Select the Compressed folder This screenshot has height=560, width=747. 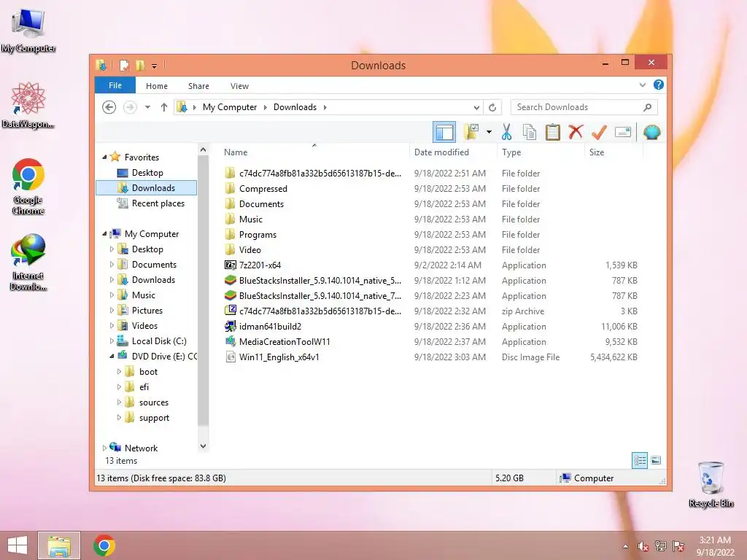pyautogui.click(x=263, y=189)
